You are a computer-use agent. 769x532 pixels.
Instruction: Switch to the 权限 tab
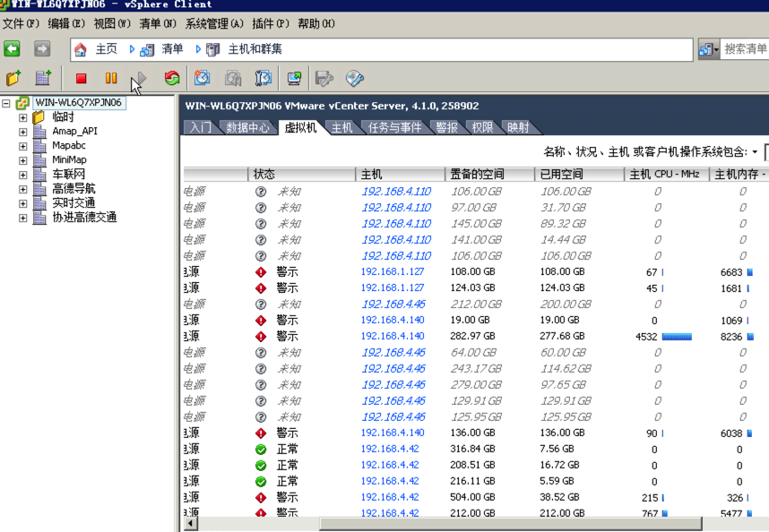click(482, 128)
